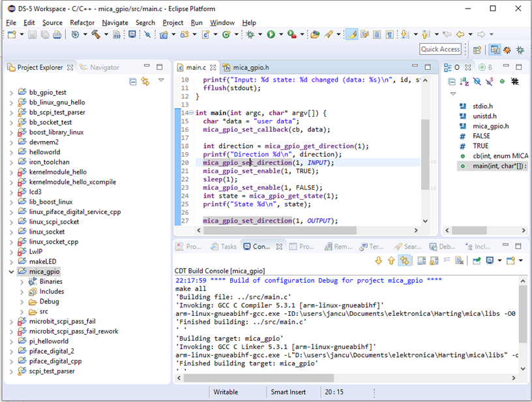This screenshot has width=532, height=402.
Task: Collapse the mica_gpio project tree node
Action: tap(11, 271)
